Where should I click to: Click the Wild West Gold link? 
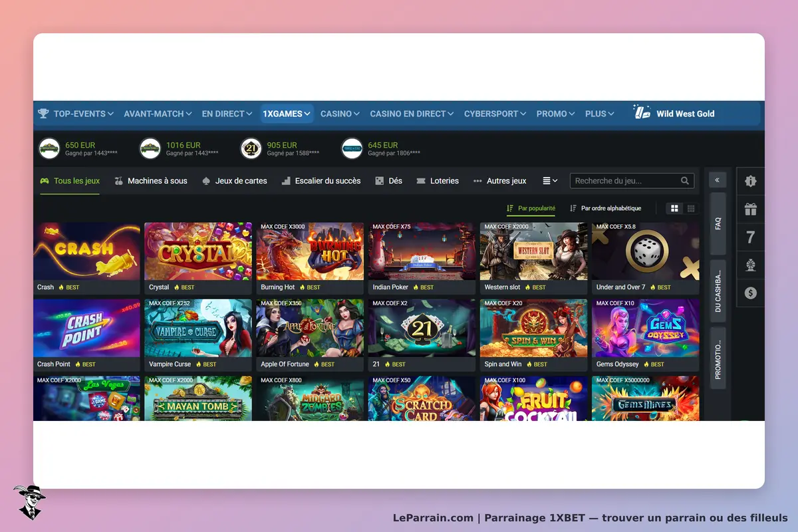[x=686, y=114]
